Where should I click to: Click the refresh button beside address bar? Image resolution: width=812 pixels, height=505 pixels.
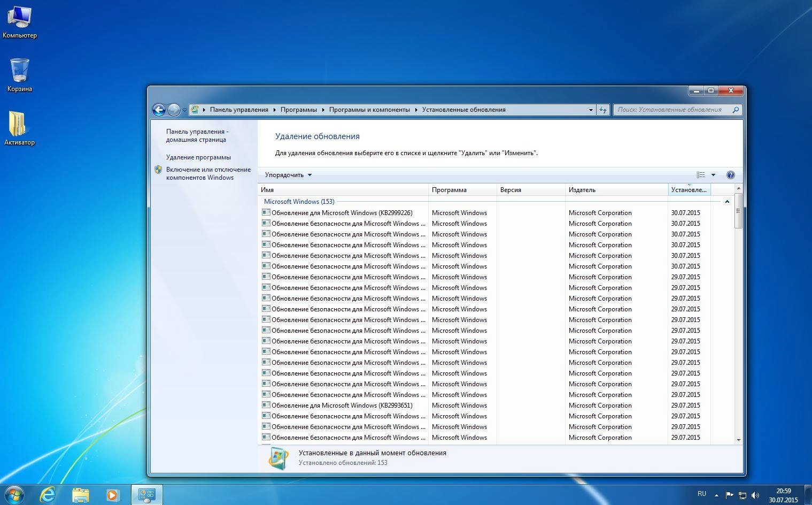[x=603, y=110]
